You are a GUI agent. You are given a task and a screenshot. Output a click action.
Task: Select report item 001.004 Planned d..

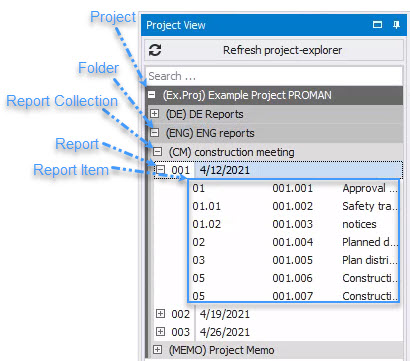pos(293,242)
